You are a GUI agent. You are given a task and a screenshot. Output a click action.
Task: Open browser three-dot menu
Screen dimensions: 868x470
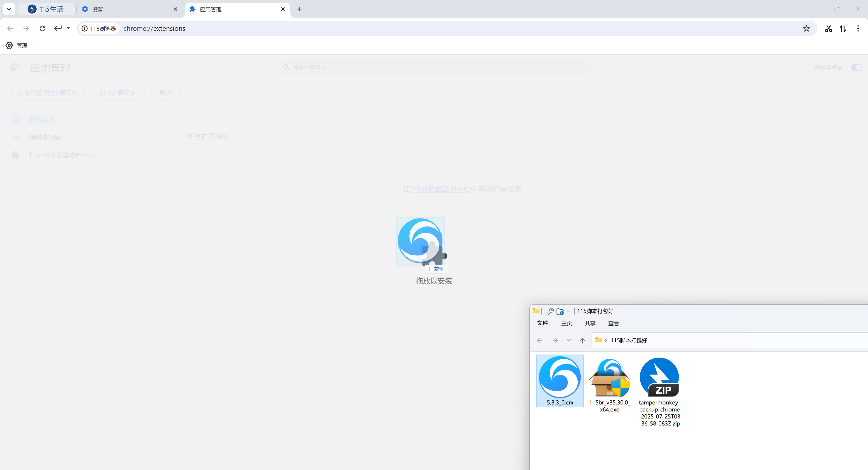click(x=858, y=29)
